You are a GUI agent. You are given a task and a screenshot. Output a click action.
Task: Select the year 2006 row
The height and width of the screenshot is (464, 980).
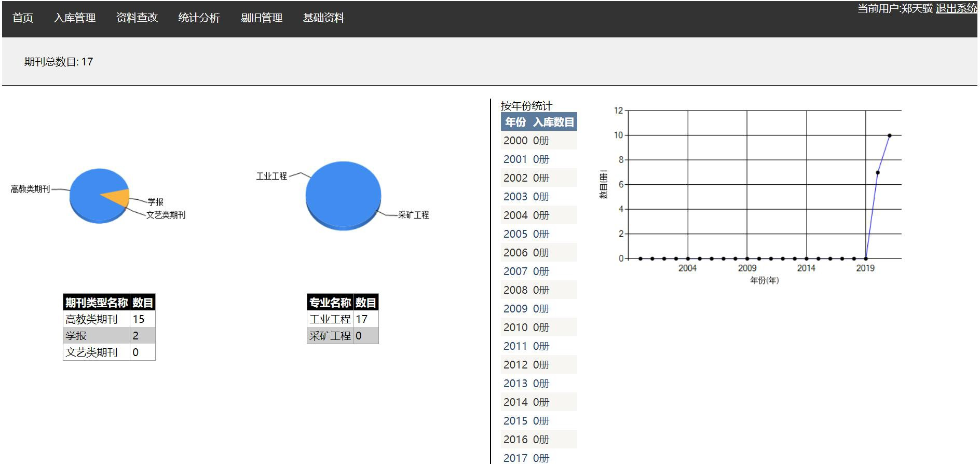point(539,253)
